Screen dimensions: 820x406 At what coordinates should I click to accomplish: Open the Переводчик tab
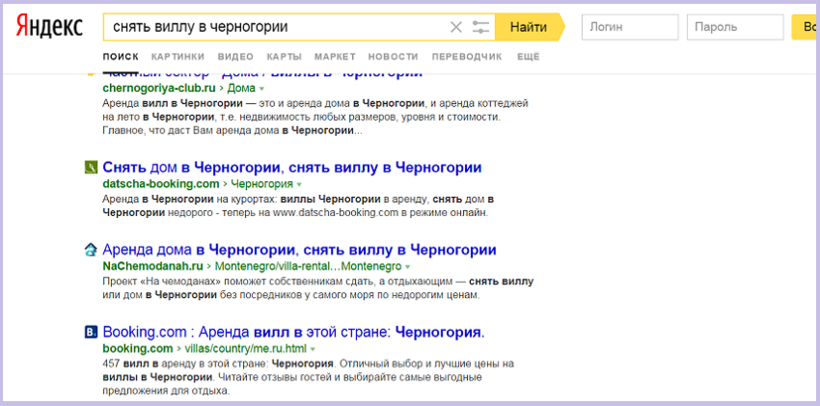pos(467,57)
